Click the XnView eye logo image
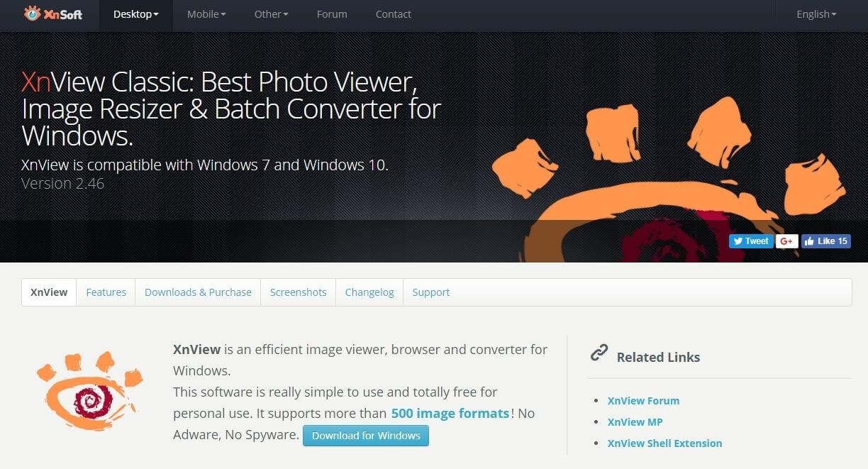 pos(89,391)
